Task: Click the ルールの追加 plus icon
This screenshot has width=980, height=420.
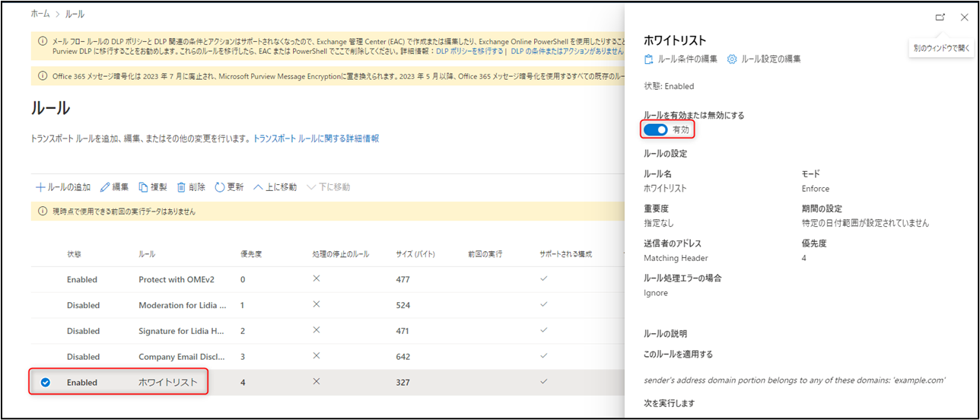Action: tap(40, 187)
